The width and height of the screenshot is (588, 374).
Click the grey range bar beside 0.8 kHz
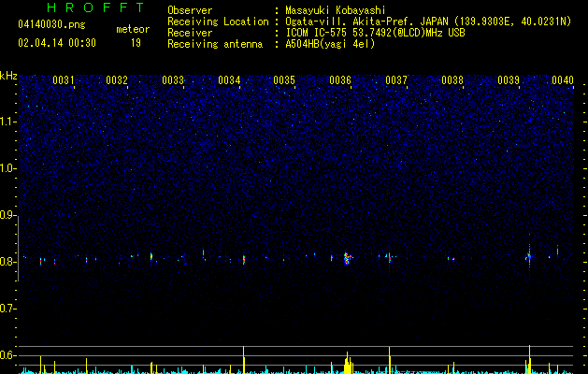pyautogui.click(x=18, y=249)
